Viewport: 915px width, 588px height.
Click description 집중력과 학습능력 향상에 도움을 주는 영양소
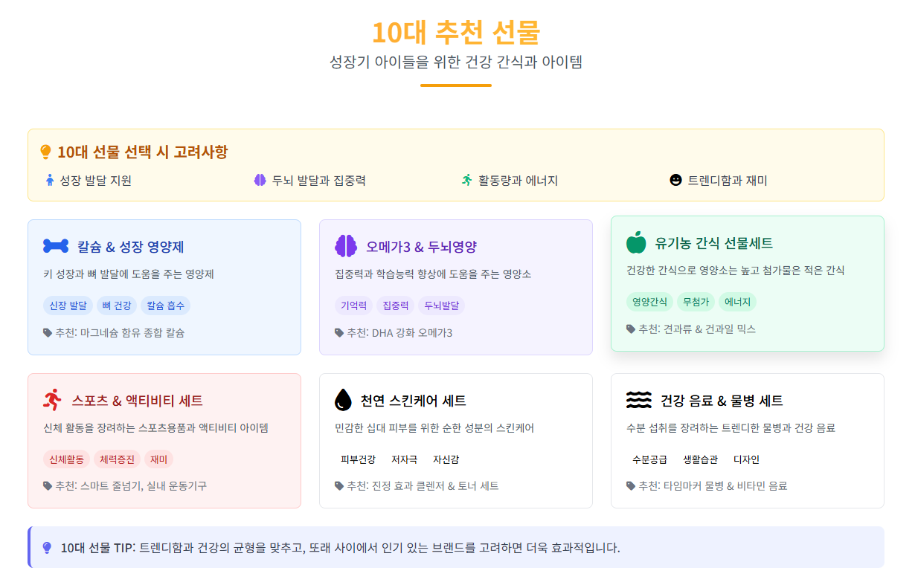[x=433, y=274]
